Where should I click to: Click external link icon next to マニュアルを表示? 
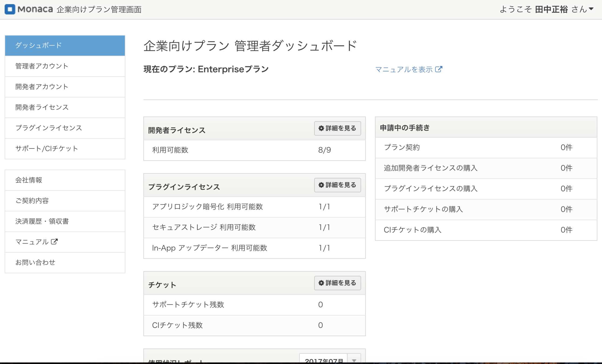[439, 69]
